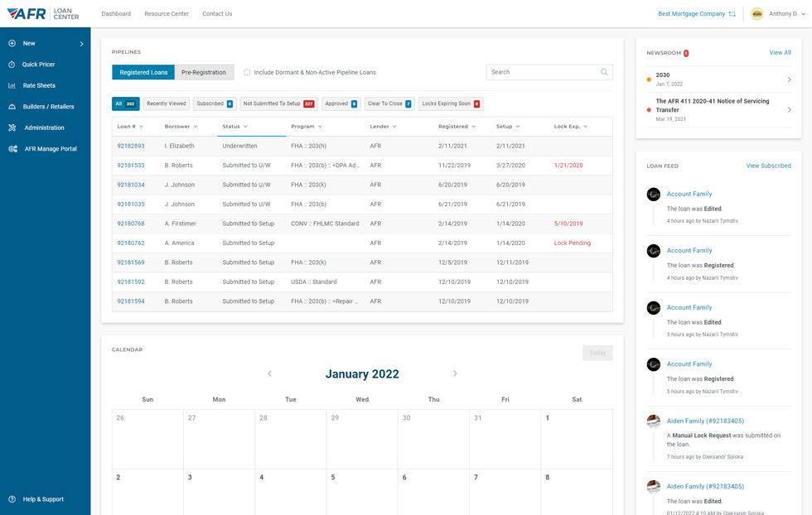Open loan 92180768
The height and width of the screenshot is (515, 812).
pyautogui.click(x=131, y=224)
